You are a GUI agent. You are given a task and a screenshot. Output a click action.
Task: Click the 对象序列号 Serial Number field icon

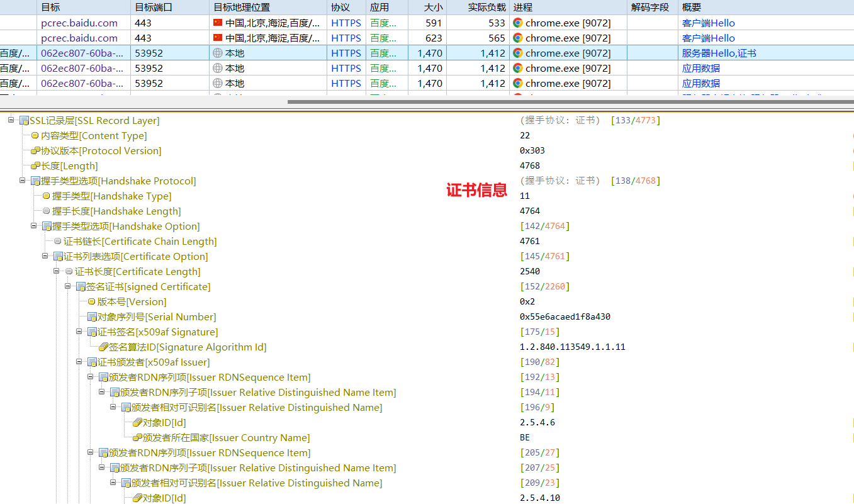[92, 317]
